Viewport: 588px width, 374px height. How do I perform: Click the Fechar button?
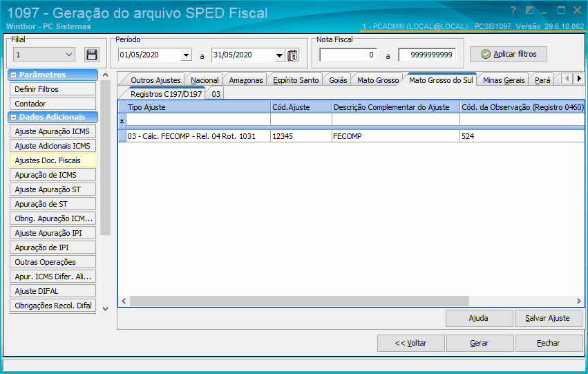pyautogui.click(x=549, y=343)
